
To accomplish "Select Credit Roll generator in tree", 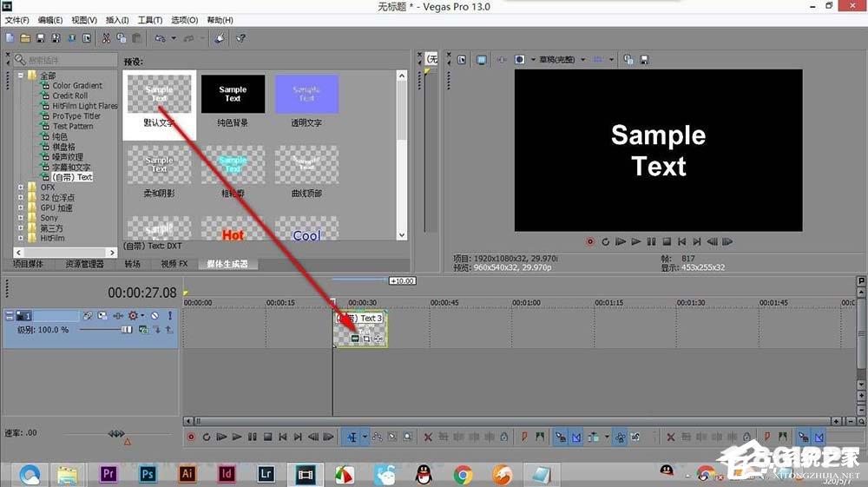I will [x=69, y=95].
